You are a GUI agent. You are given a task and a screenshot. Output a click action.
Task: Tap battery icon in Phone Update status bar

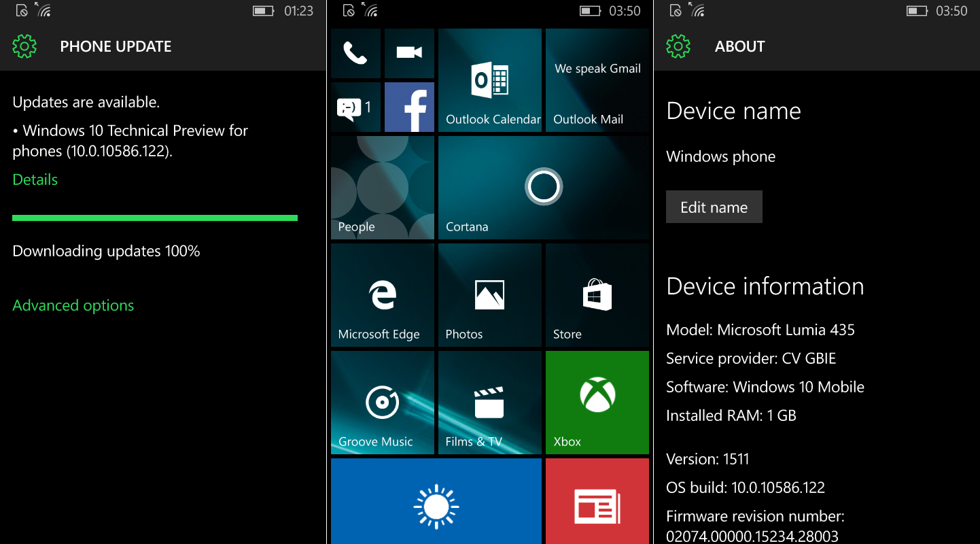[x=263, y=11]
